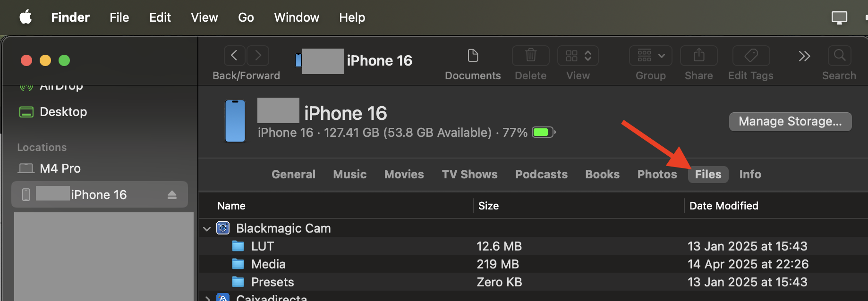Collapse the Blackmagic Cam folder list

[207, 229]
